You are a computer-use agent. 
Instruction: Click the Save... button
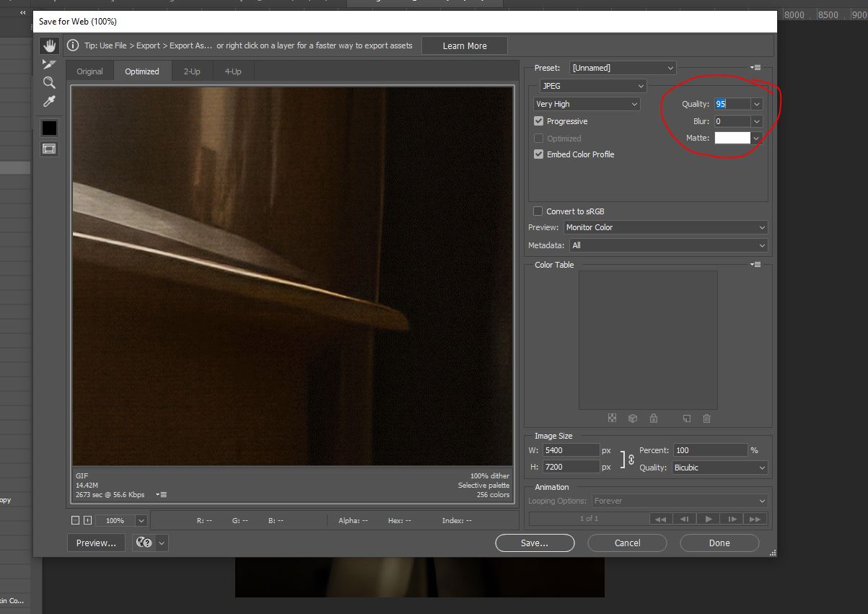[x=535, y=543]
